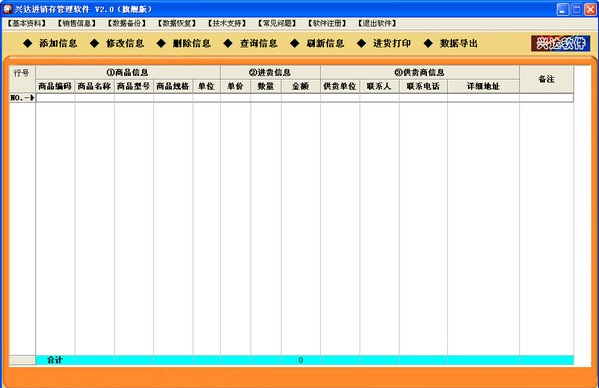Click the 单价 cell in the first row
Viewport: 599px width, 388px height.
[235, 98]
